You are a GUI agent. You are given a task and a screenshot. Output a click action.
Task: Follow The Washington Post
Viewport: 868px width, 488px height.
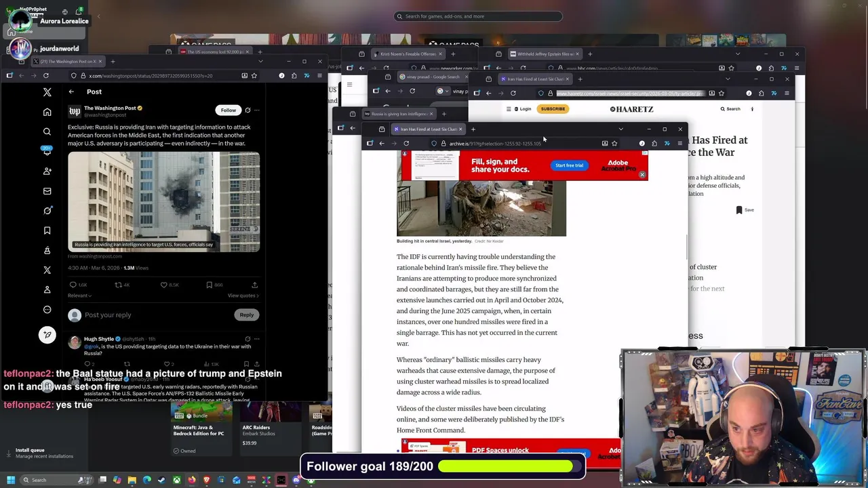(229, 110)
